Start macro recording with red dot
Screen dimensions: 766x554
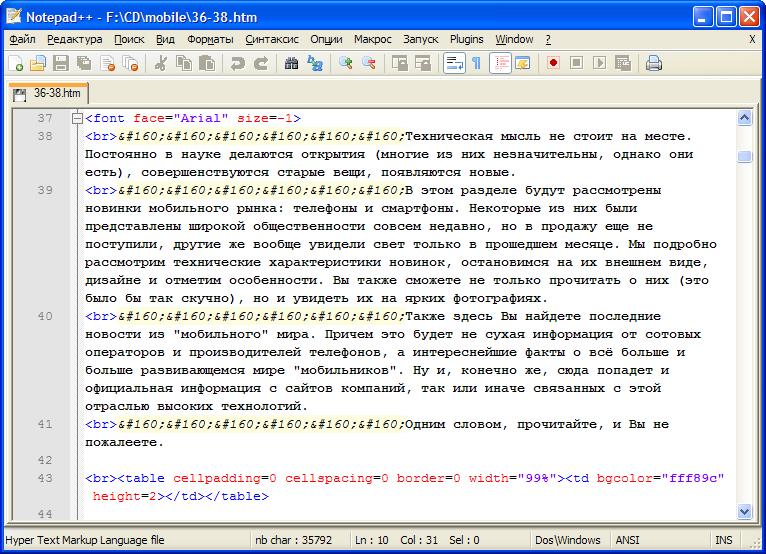tap(553, 64)
